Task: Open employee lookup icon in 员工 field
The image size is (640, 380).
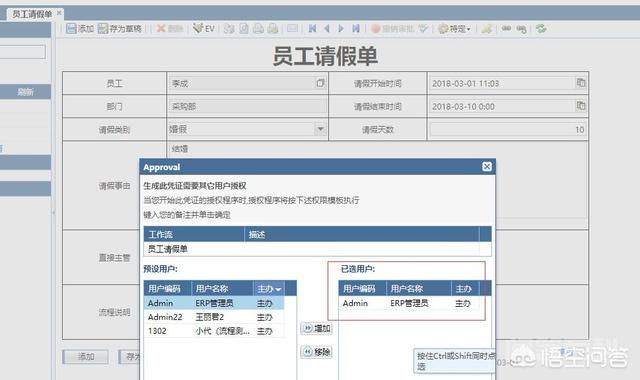Action: tap(320, 83)
